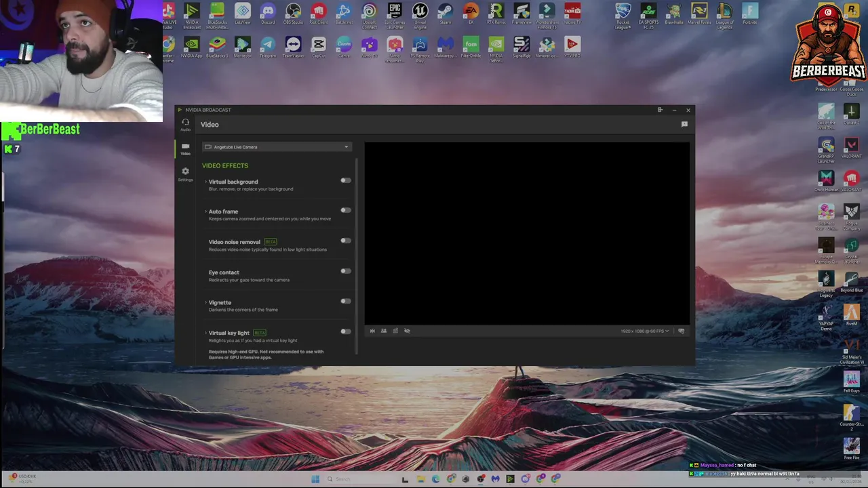Click the Eye contact effect label
Viewport: 868px width, 488px height.
click(x=224, y=272)
